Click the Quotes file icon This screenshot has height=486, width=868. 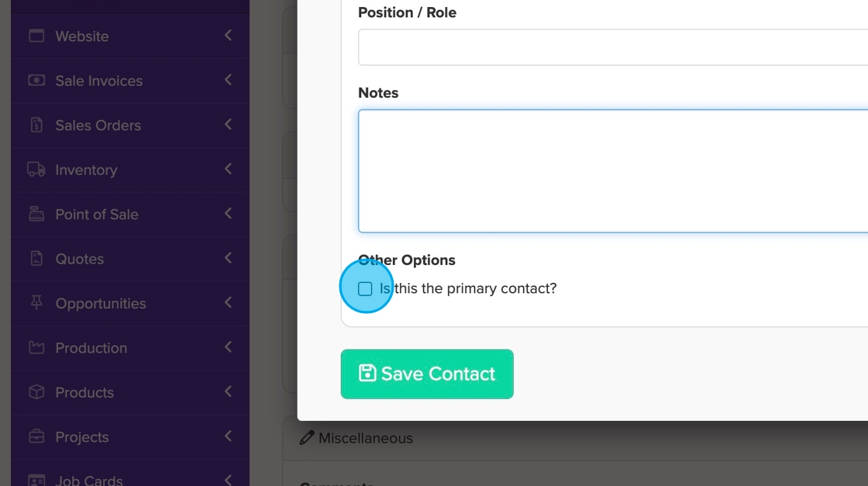pos(36,258)
